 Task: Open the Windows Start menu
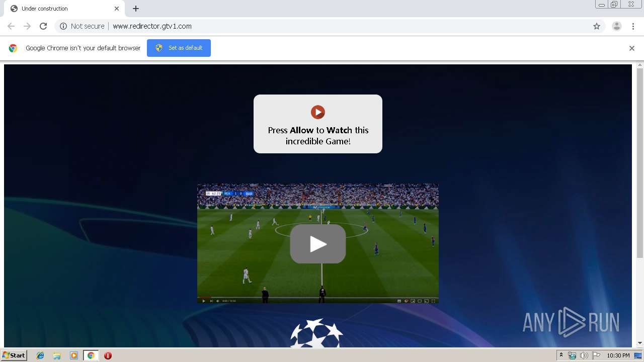click(14, 355)
